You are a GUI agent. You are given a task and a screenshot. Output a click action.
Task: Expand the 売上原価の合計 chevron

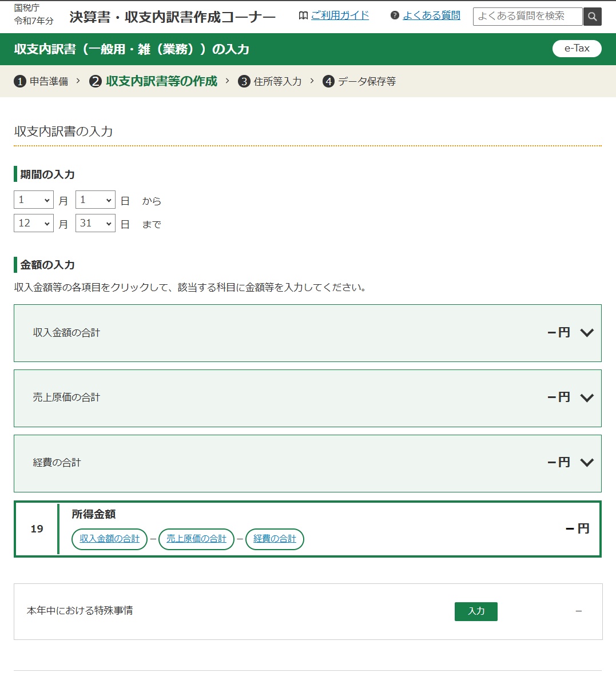[x=587, y=397]
